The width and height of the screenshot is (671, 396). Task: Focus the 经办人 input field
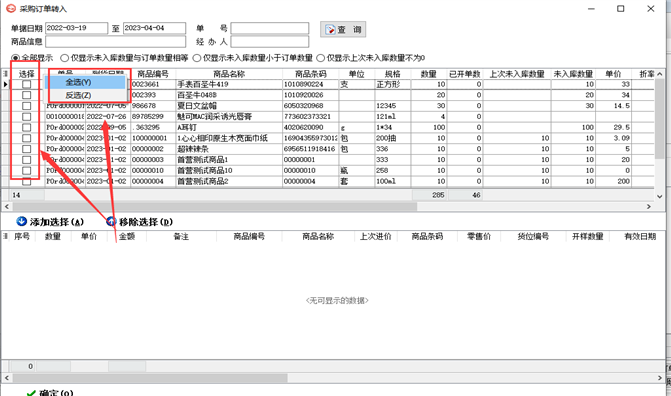tap(270, 42)
